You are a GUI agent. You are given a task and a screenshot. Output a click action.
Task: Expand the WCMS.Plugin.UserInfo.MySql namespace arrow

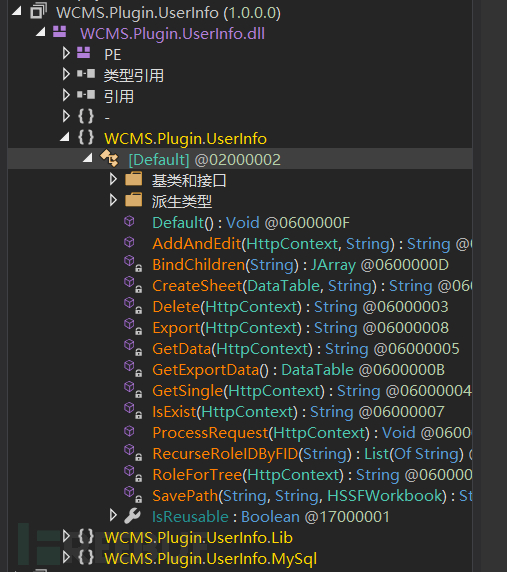tap(66, 557)
